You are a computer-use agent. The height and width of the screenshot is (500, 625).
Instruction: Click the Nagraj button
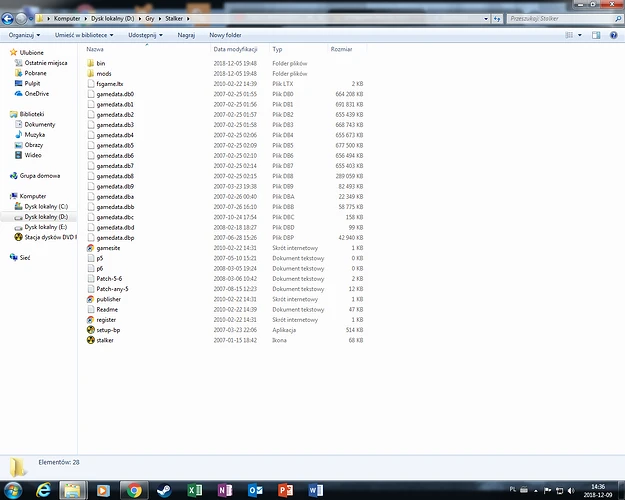[x=186, y=35]
